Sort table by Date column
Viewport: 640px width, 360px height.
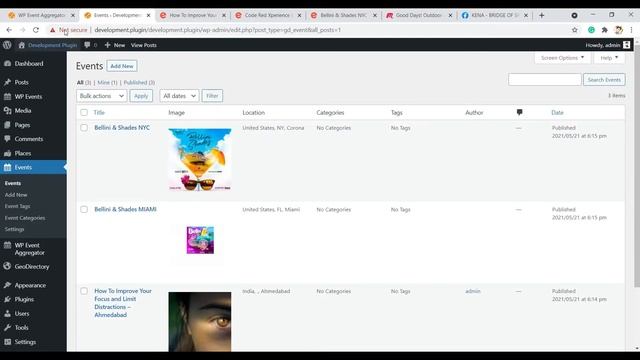557,112
